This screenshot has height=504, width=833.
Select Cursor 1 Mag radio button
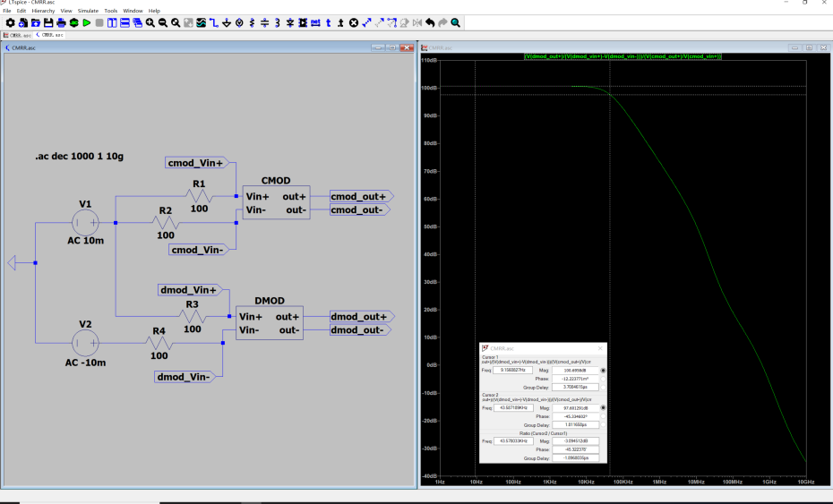[603, 370]
